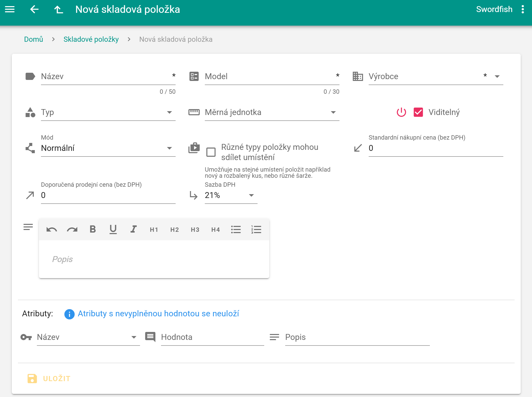
Task: Go to Domů breadcrumb
Action: pyautogui.click(x=34, y=39)
